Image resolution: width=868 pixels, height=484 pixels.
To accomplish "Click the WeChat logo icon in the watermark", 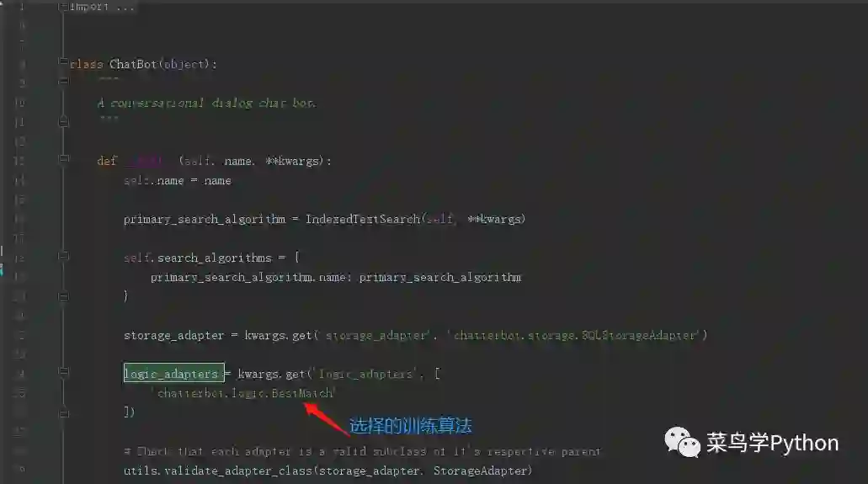I will click(x=682, y=443).
